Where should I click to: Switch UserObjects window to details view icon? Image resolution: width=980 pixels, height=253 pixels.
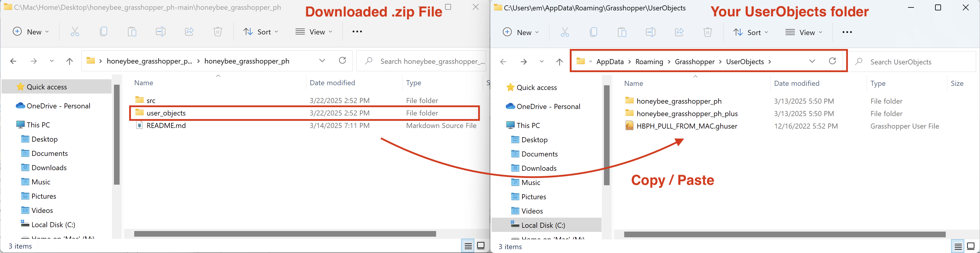click(958, 246)
